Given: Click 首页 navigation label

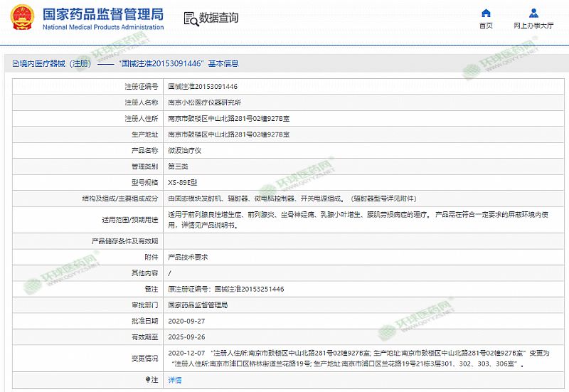Looking at the screenshot, I should [486, 26].
